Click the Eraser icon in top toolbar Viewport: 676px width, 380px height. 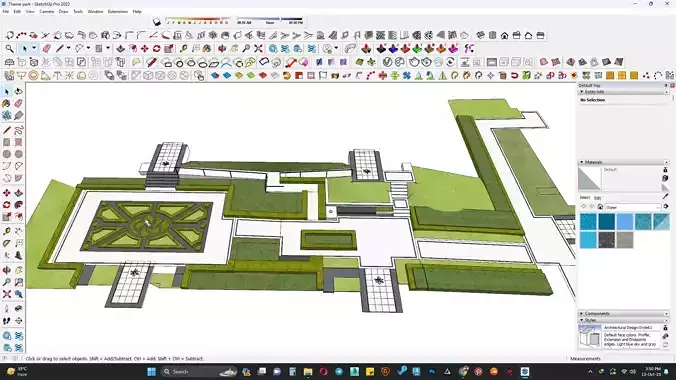(x=46, y=49)
